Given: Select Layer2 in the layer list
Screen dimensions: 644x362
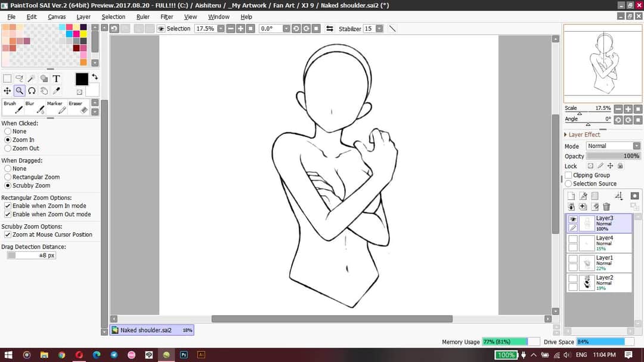Looking at the screenshot, I should tap(600, 283).
